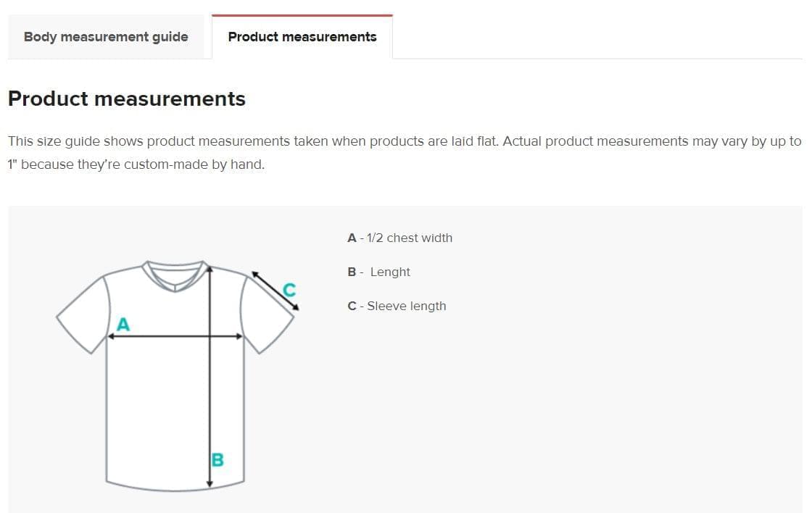Click the "C - Sleeve length" legend entry

(x=397, y=306)
